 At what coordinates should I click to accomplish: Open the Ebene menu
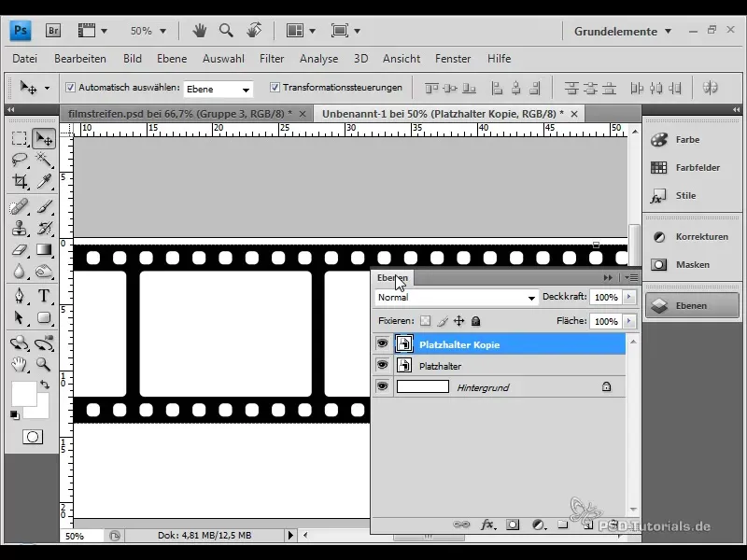click(x=172, y=59)
